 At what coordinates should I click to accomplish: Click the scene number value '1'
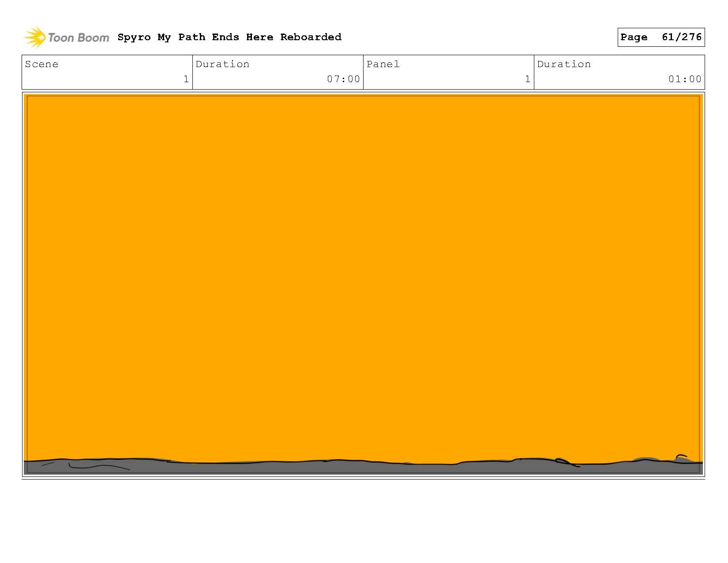pos(186,79)
